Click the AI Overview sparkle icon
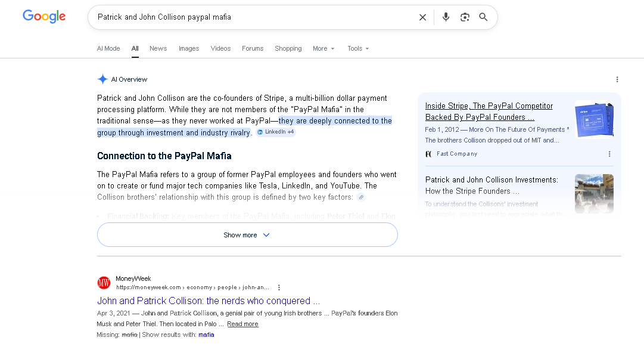Screen dimensions: 644x353 [x=102, y=79]
